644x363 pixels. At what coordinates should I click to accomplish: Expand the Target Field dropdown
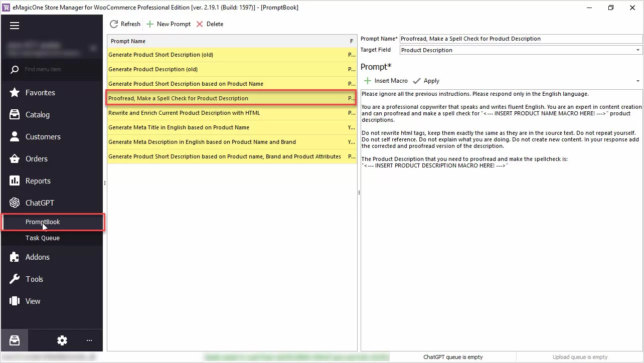tap(638, 50)
